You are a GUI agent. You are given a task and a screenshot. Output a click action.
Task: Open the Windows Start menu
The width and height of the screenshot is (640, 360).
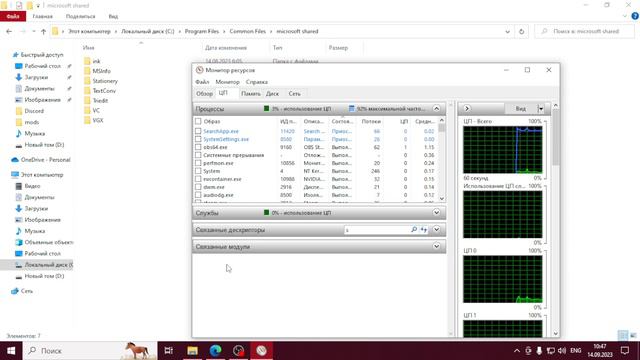point(11,351)
